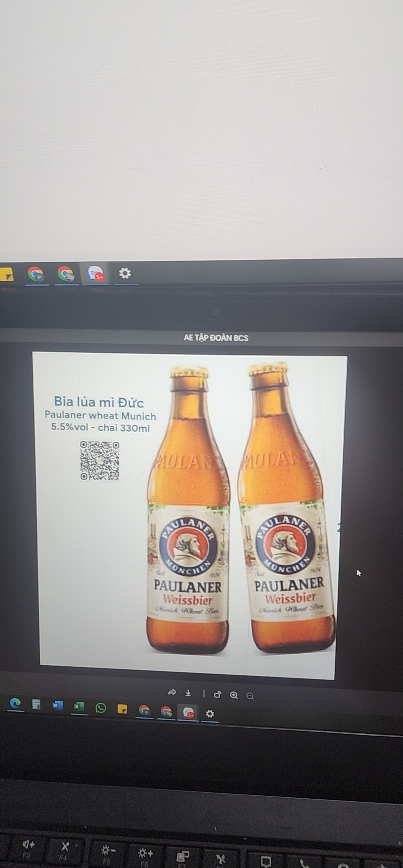Rotate the image using the rotate icon

tap(217, 695)
